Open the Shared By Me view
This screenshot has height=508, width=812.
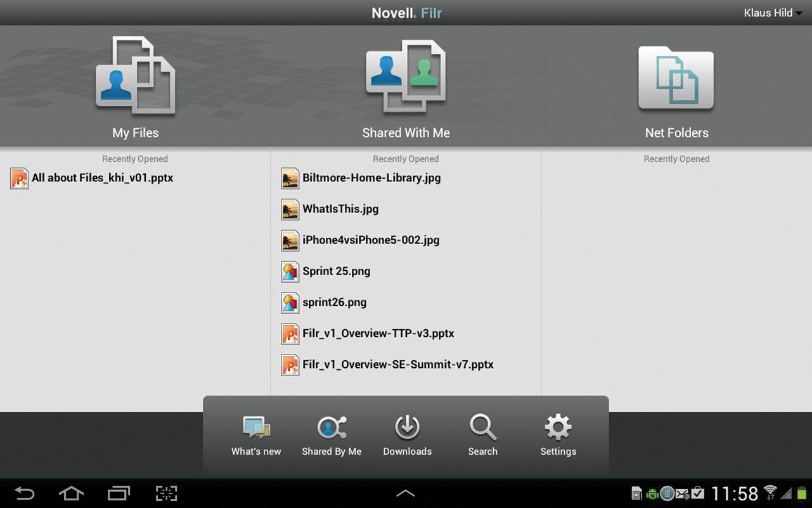[332, 429]
